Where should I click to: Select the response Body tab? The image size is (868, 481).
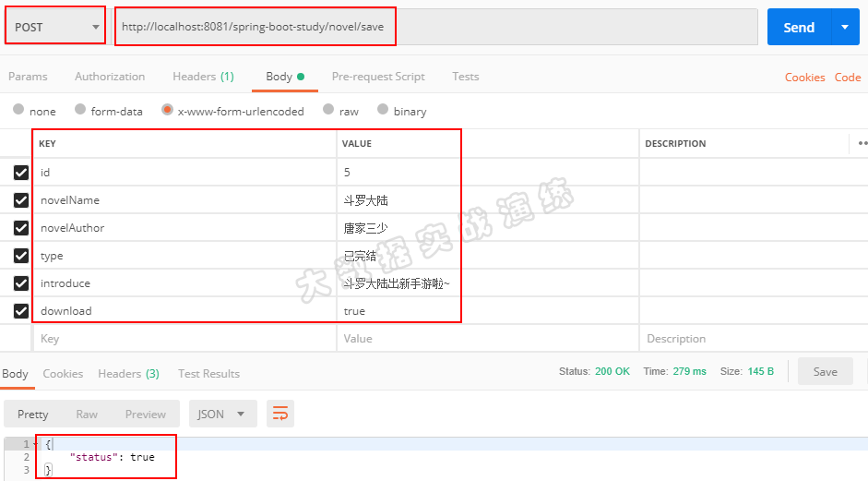point(15,374)
